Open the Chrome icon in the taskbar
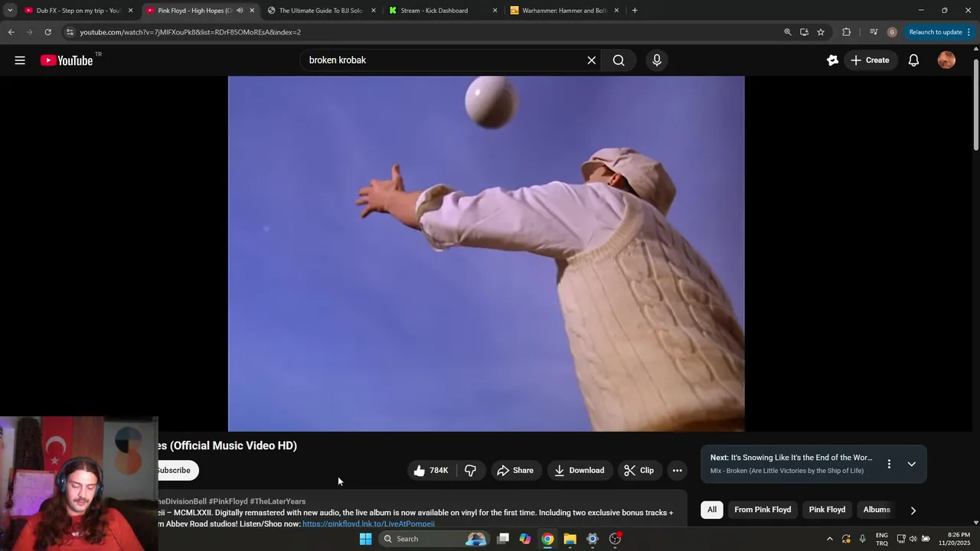 click(547, 539)
